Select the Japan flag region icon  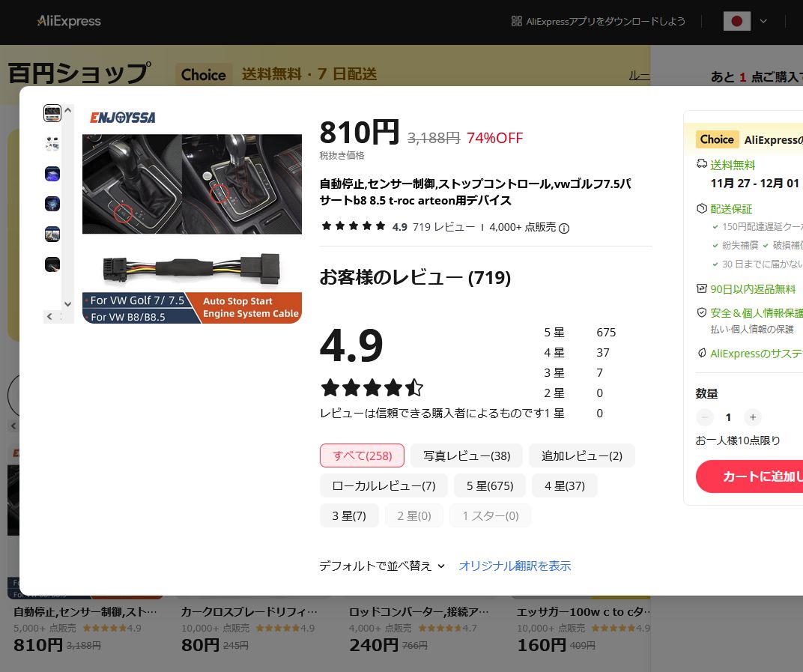point(737,21)
